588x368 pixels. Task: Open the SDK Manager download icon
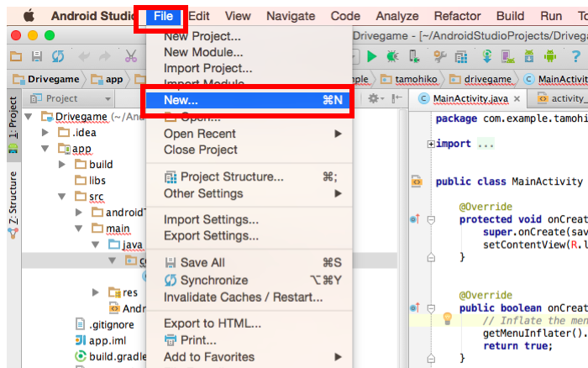[528, 56]
